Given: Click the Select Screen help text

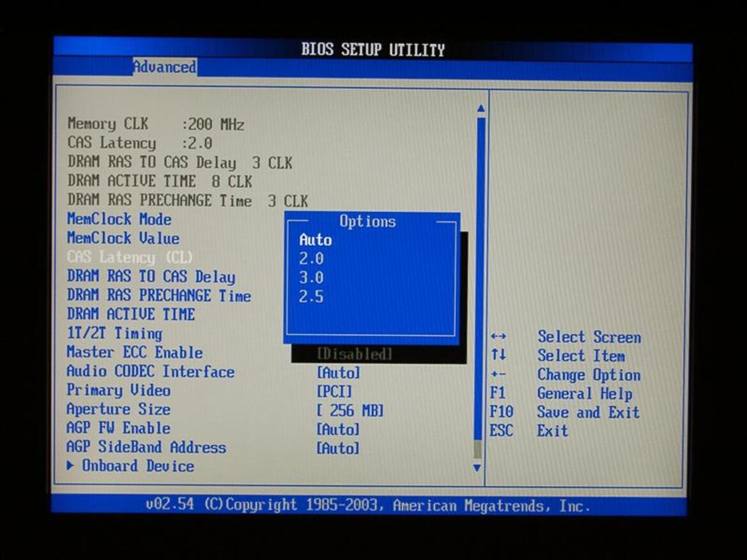Looking at the screenshot, I should click(x=589, y=337).
